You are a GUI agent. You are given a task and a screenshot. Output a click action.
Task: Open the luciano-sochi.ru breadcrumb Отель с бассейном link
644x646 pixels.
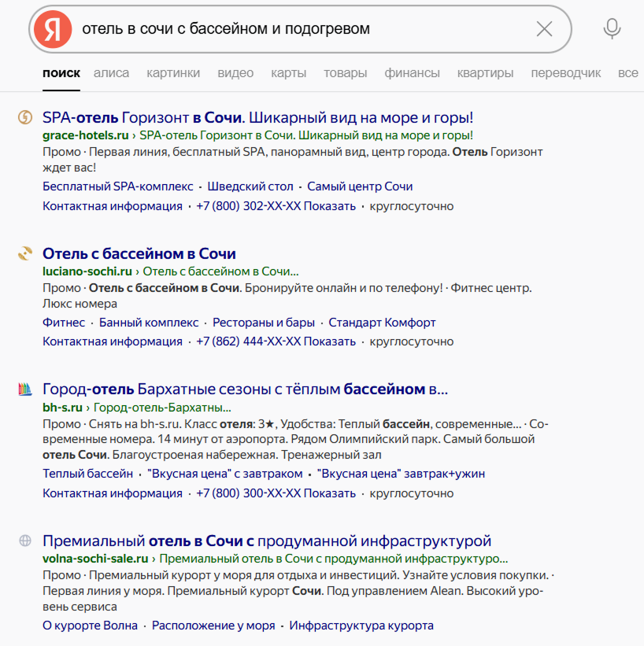click(220, 271)
